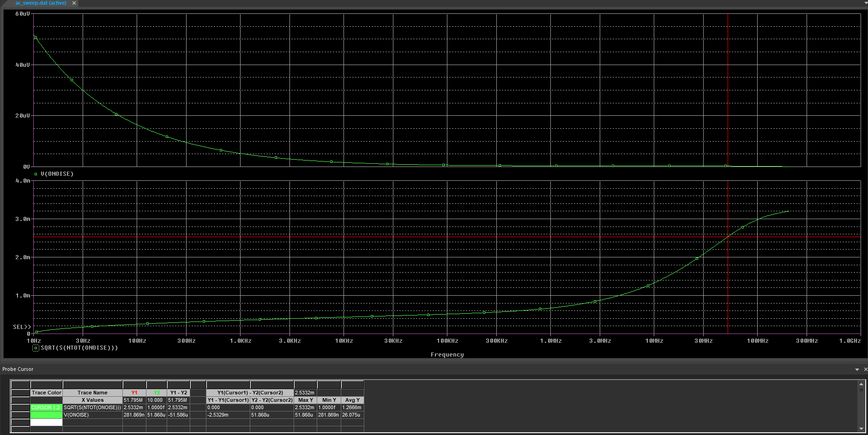Click the Avg Y column header
The image size is (868, 435).
click(x=352, y=400)
